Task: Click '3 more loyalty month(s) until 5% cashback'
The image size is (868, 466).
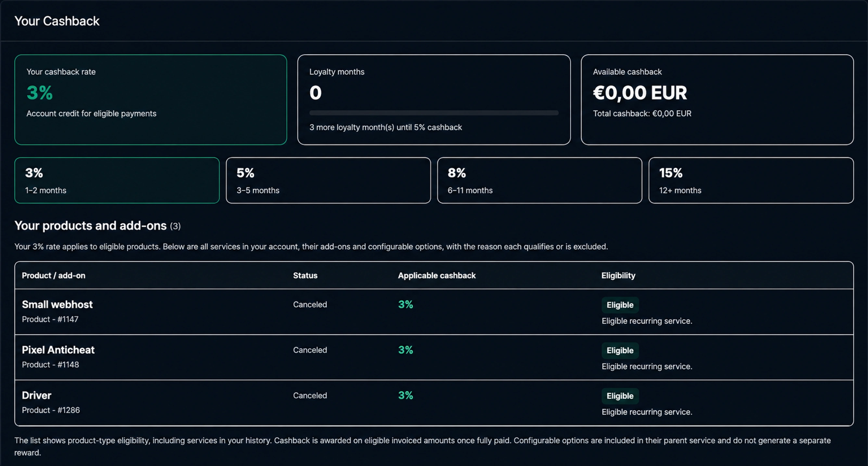Action: tap(386, 127)
